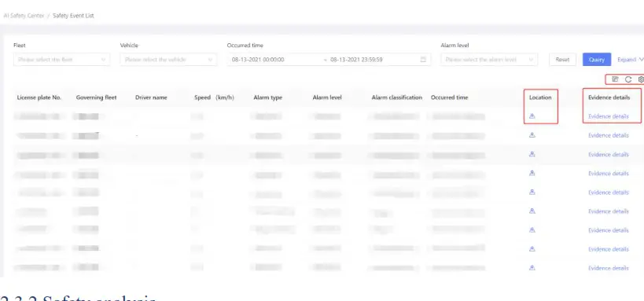
Task: Open the Alarm level dropdown
Action: point(489,60)
